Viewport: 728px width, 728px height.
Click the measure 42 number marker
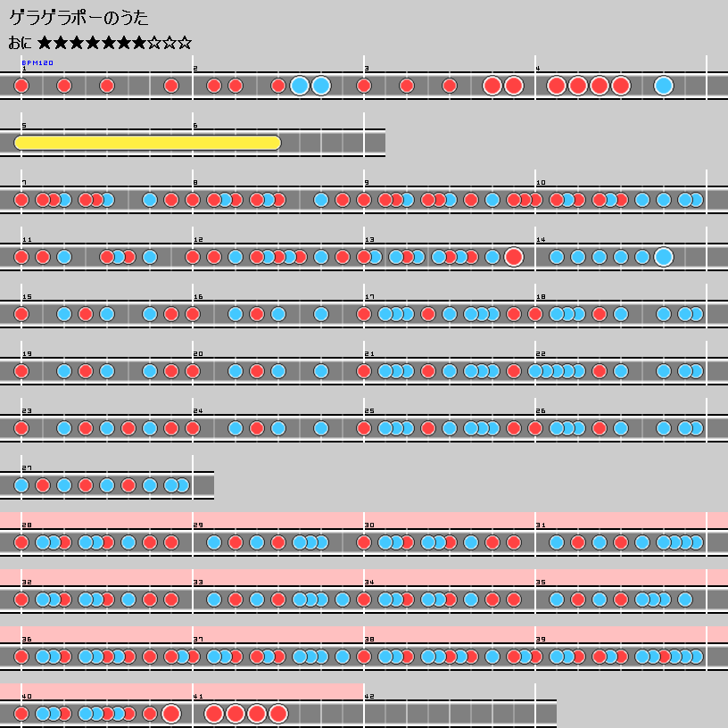[369, 697]
